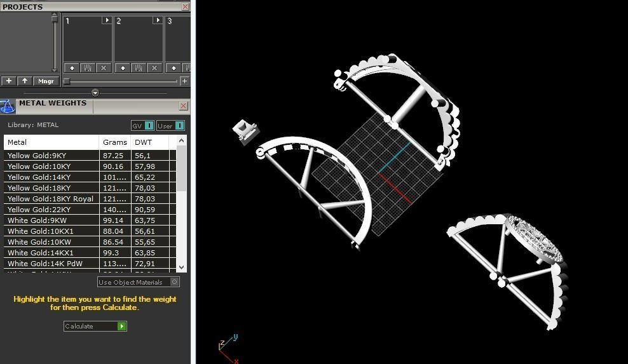The image size is (628, 364).
Task: Save to project slot 2 disk icon
Action: pos(139,68)
